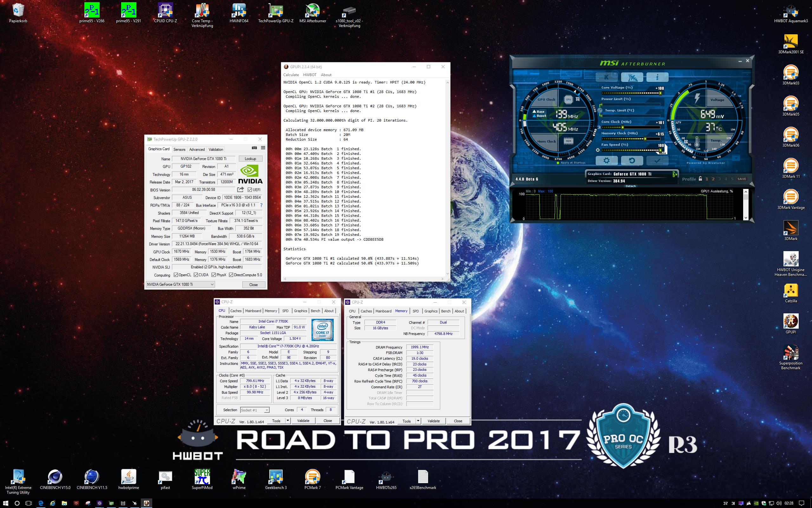Click Memory Clock slider handle
Screen dimensions: 812x508
[645, 139]
